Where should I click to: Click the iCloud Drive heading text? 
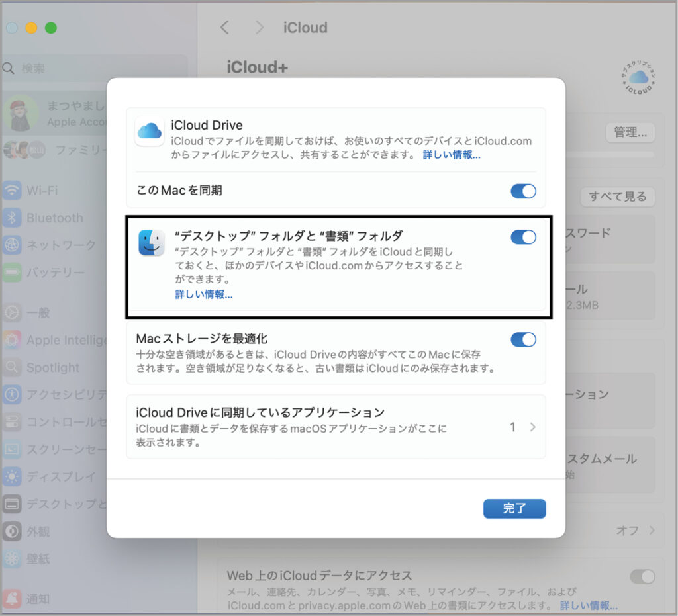pyautogui.click(x=207, y=125)
